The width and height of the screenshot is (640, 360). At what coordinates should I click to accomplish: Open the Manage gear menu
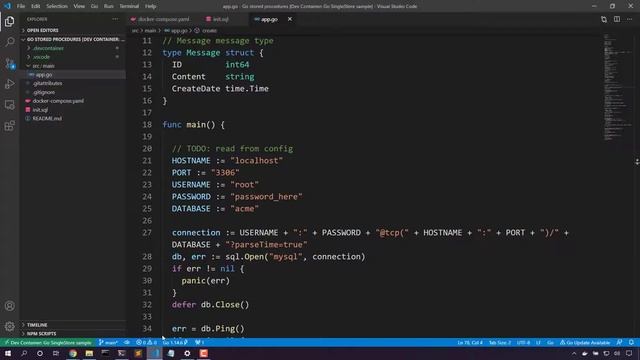coord(9,326)
